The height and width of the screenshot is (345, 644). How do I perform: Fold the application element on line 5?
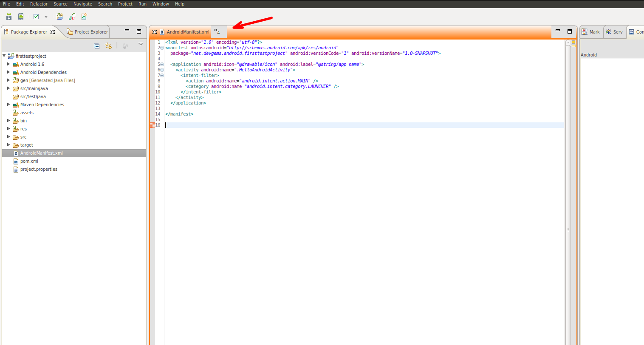(162, 65)
